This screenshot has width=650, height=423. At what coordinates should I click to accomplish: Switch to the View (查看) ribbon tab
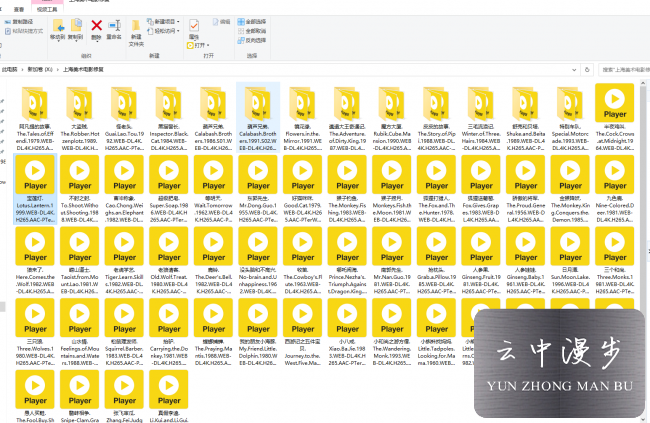19,9
